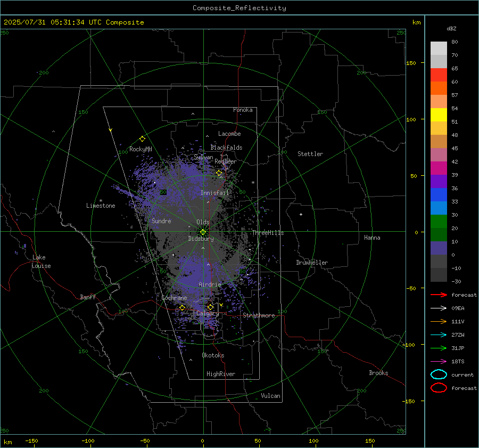479x448 pixels.
Task: Click the red forecast ellipse legend icon
Action: click(439, 388)
